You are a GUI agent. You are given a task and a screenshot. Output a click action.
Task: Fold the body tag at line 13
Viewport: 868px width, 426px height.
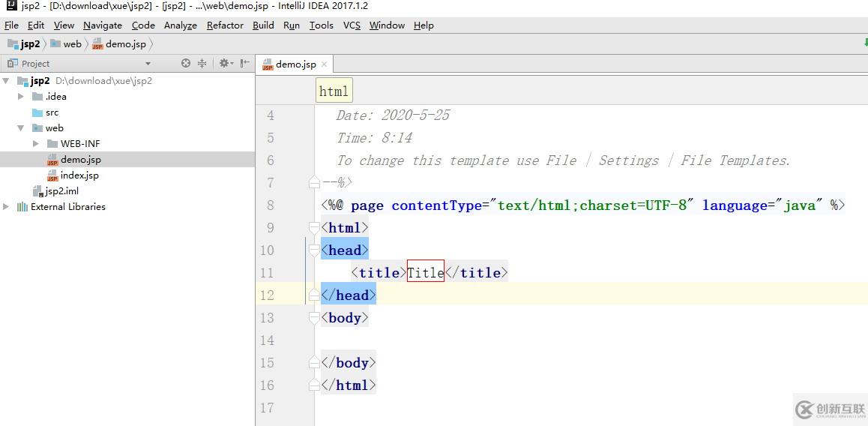314,318
